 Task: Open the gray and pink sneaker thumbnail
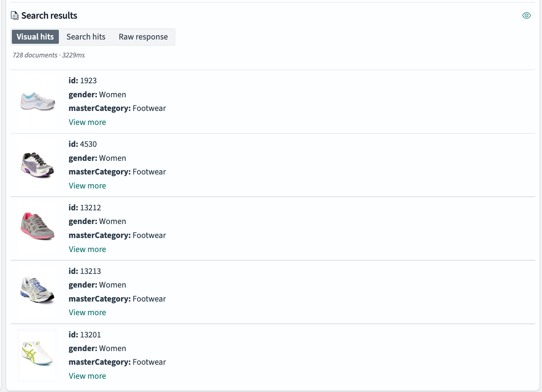[37, 226]
